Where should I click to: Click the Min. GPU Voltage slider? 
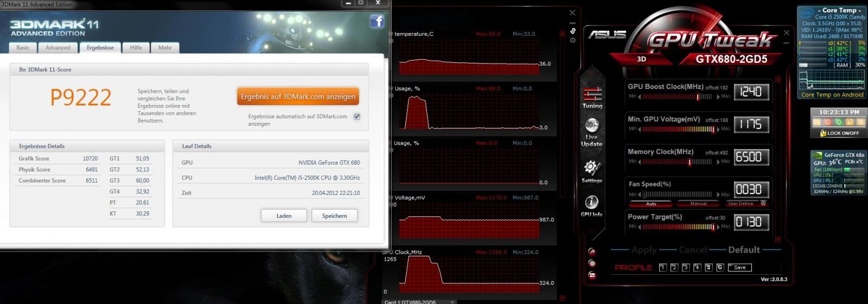pos(678,130)
